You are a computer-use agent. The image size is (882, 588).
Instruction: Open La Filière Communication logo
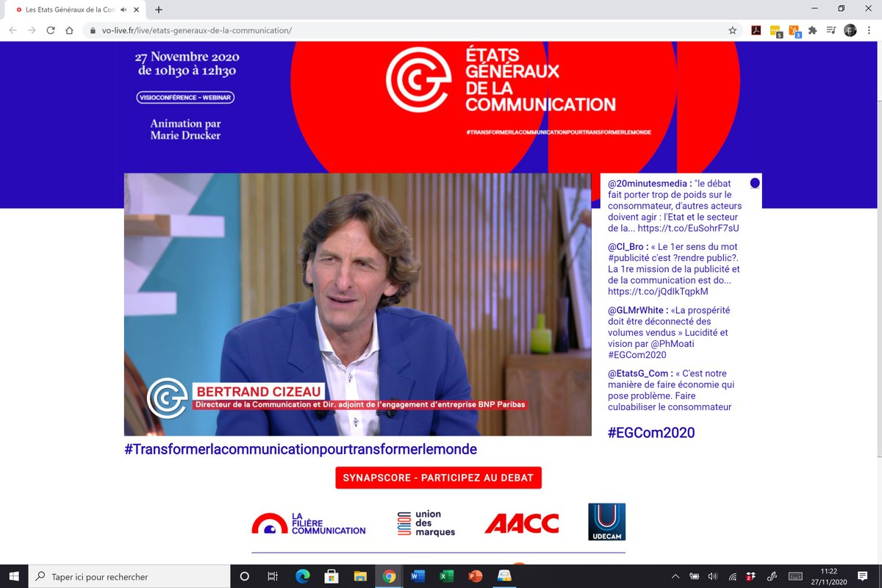point(309,523)
